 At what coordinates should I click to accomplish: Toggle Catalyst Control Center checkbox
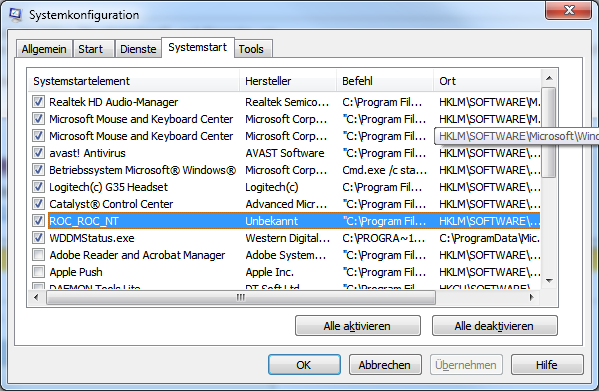click(x=38, y=204)
